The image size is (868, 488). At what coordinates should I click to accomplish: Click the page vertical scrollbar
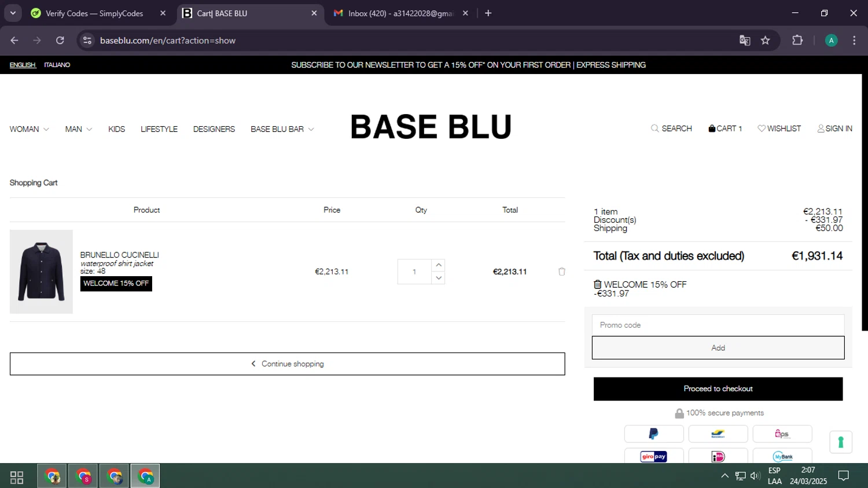point(865,203)
